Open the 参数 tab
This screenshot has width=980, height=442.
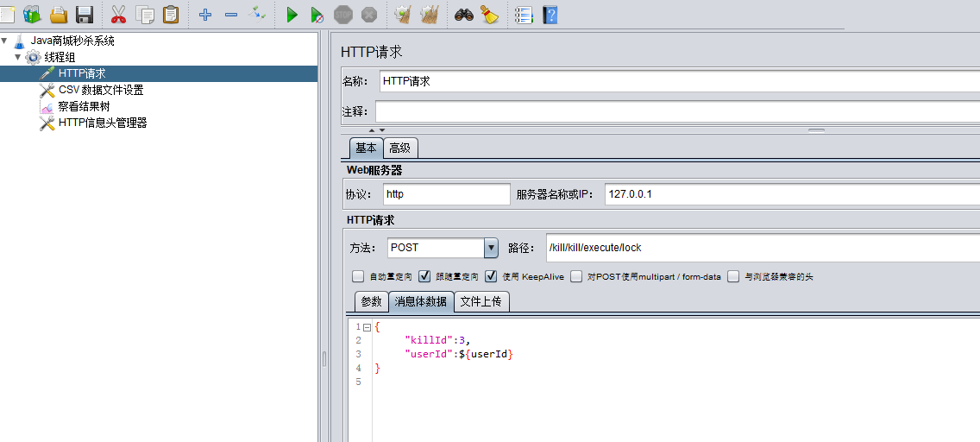pyautogui.click(x=371, y=301)
